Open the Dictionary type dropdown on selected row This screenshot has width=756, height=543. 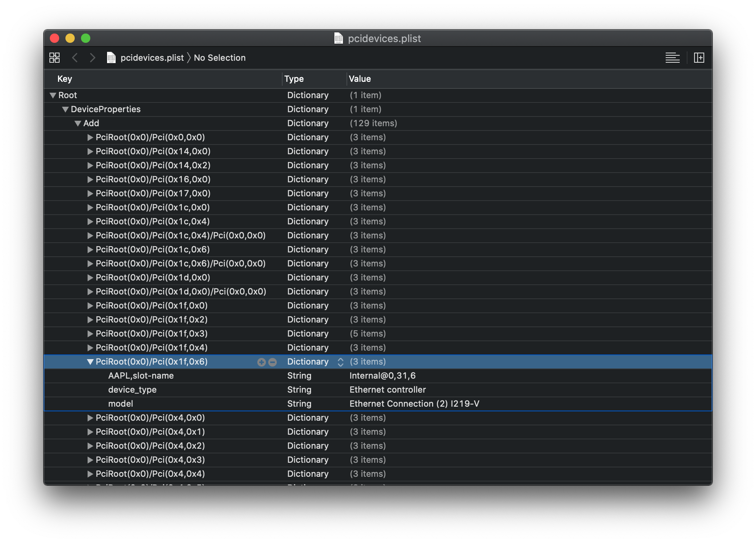341,362
